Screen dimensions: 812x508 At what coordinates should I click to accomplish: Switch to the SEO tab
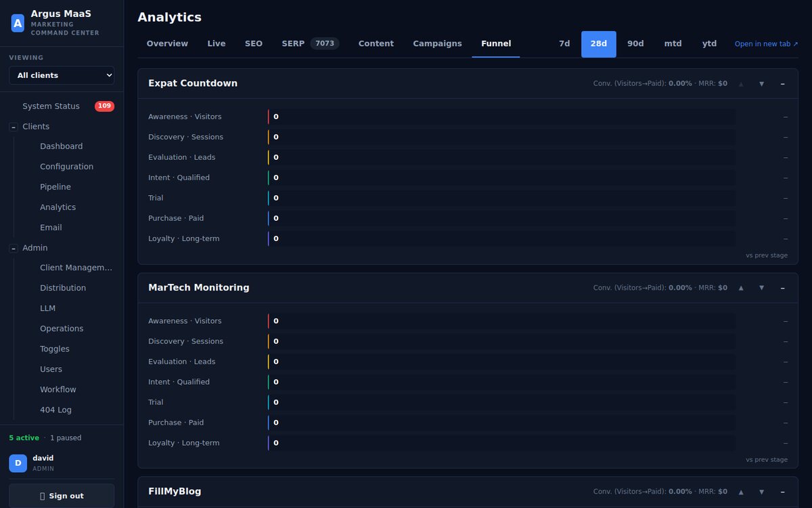(x=254, y=43)
